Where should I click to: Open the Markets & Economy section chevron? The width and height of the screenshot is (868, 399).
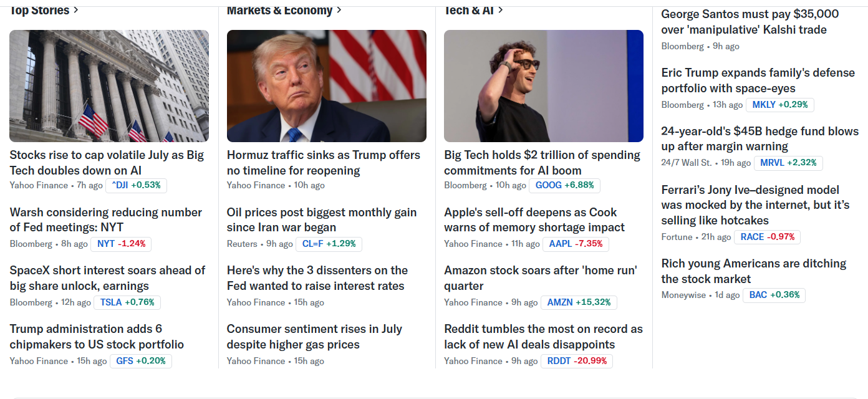point(339,10)
